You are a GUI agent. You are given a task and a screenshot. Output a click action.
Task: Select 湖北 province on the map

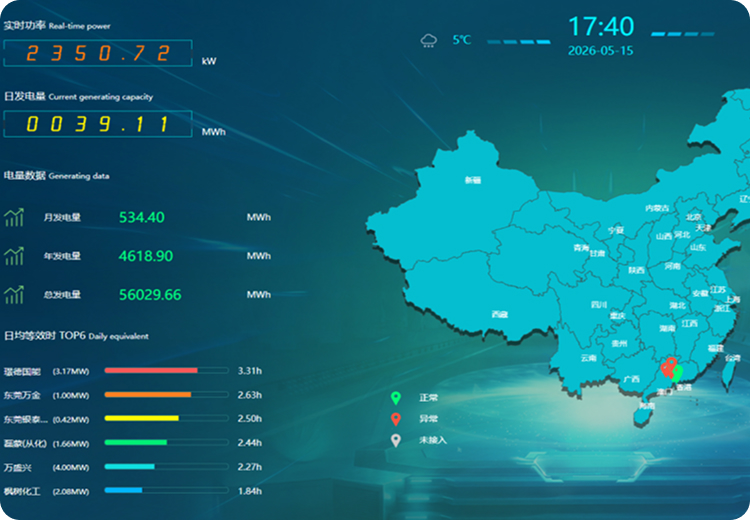coord(677,306)
